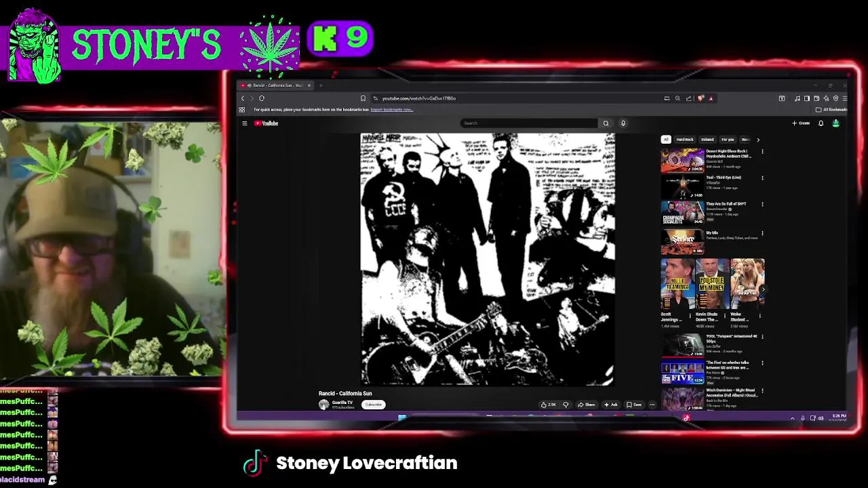This screenshot has height=488, width=868.
Task: Open the taskbar volume speaker icon
Action: [x=821, y=418]
